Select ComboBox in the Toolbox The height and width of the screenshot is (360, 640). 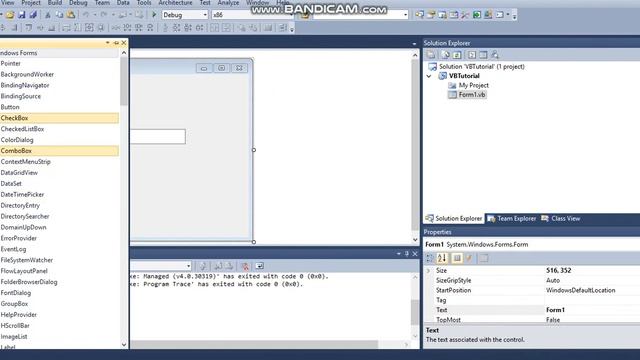59,151
